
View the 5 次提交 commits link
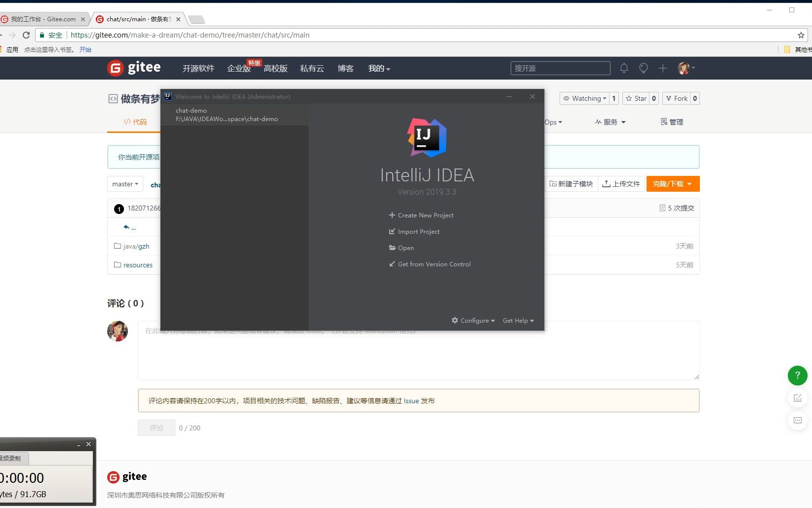(x=677, y=208)
